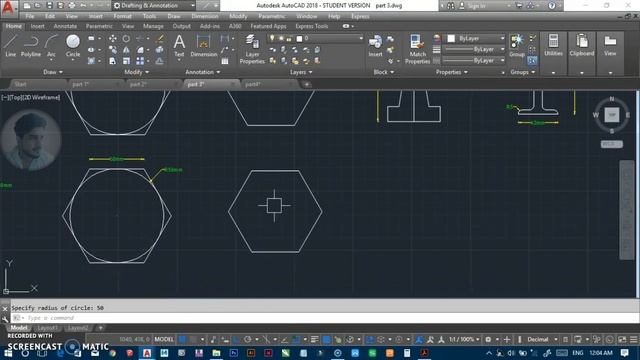Open the Modify menu in menu bar
This screenshot has height=360, width=640.
pyautogui.click(x=238, y=16)
